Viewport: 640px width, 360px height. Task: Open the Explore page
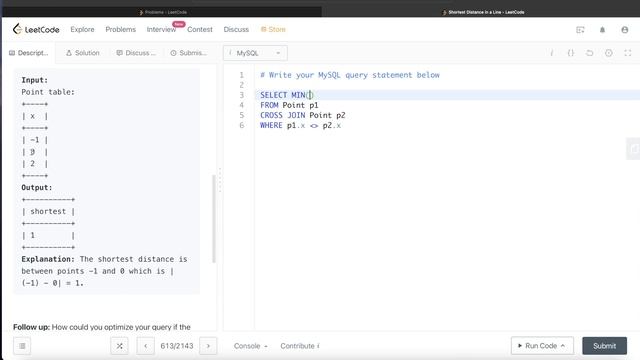tap(82, 29)
